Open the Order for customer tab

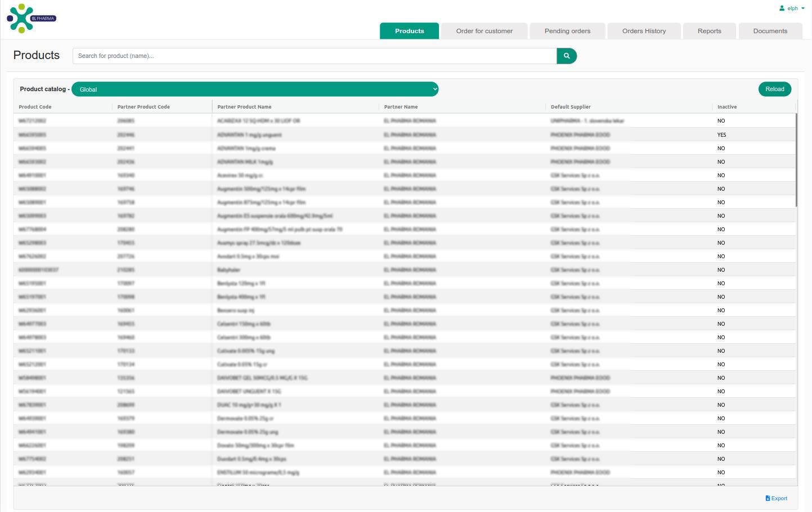coord(484,31)
